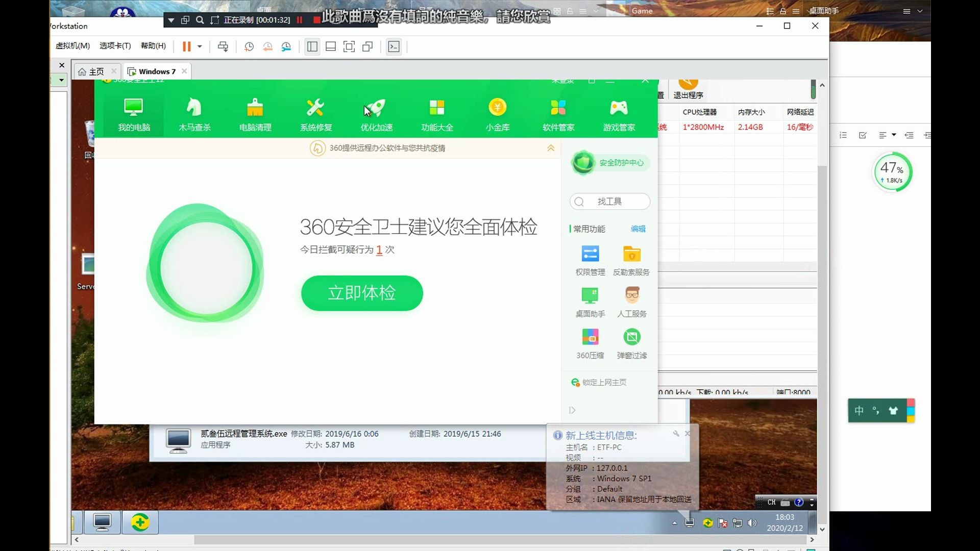Open the green 360 plus taskbar button
Viewport: 980px width, 551px height.
coord(140,522)
